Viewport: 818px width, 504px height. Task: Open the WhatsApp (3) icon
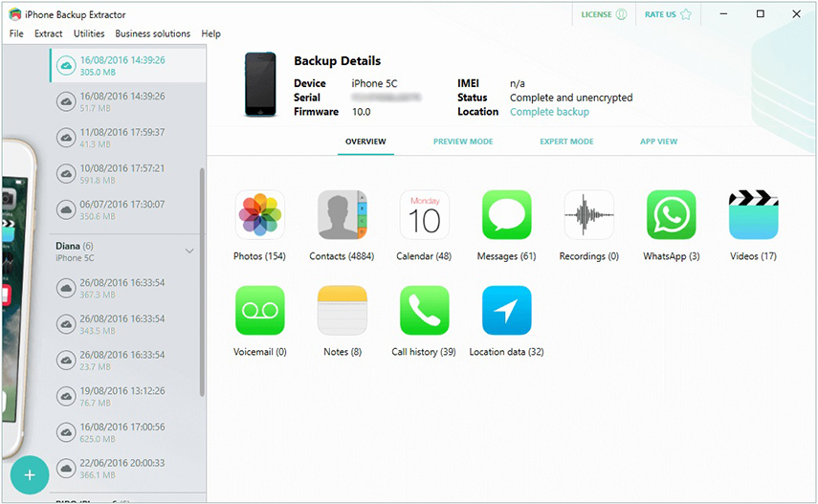pyautogui.click(x=672, y=215)
